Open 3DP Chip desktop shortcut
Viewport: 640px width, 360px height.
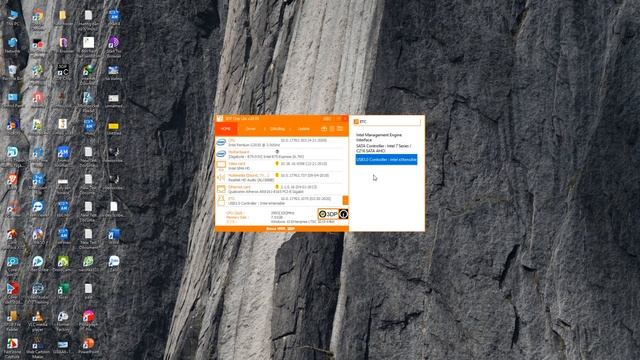(x=63, y=72)
